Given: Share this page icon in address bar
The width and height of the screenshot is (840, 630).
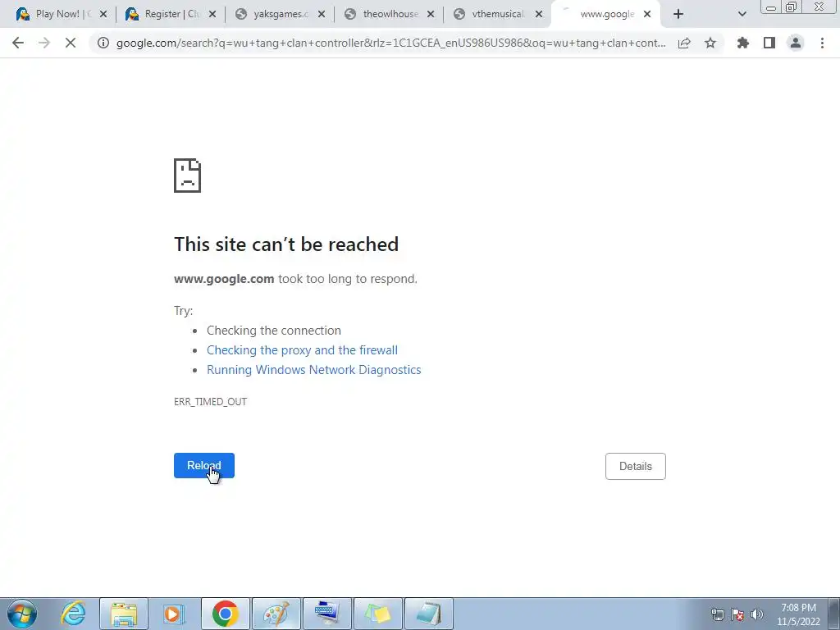Looking at the screenshot, I should (x=684, y=43).
